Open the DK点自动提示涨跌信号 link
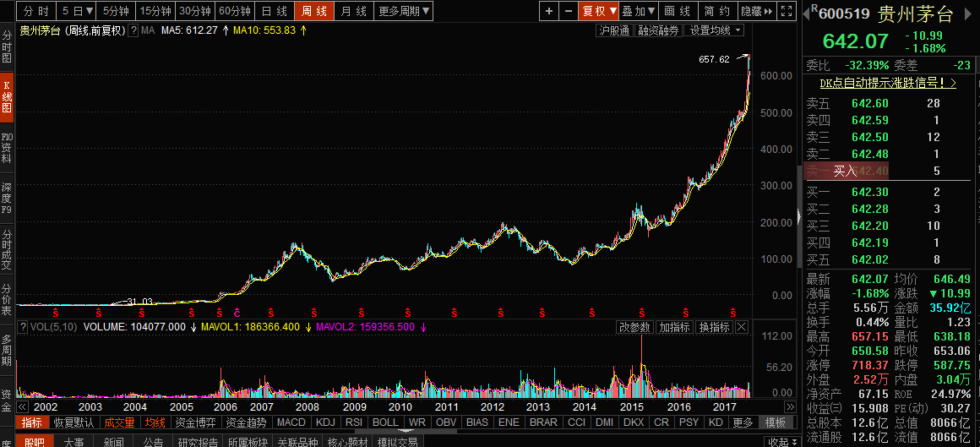980x447 pixels. (x=888, y=83)
